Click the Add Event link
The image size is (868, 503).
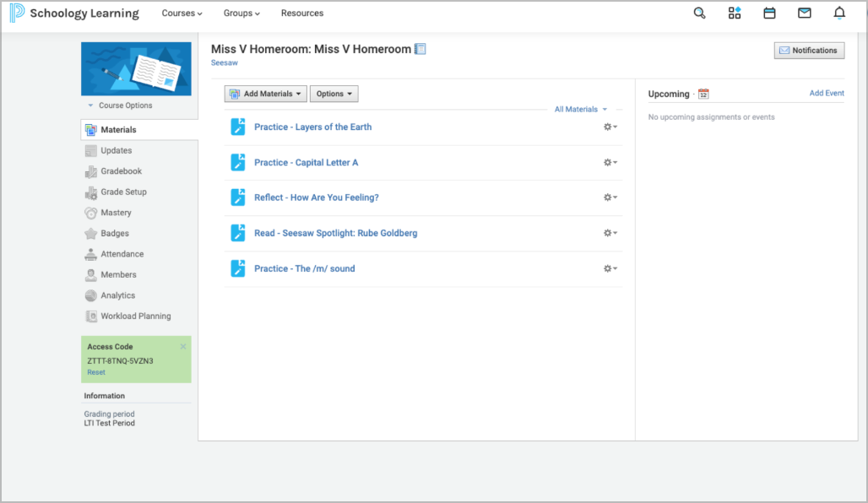point(826,93)
